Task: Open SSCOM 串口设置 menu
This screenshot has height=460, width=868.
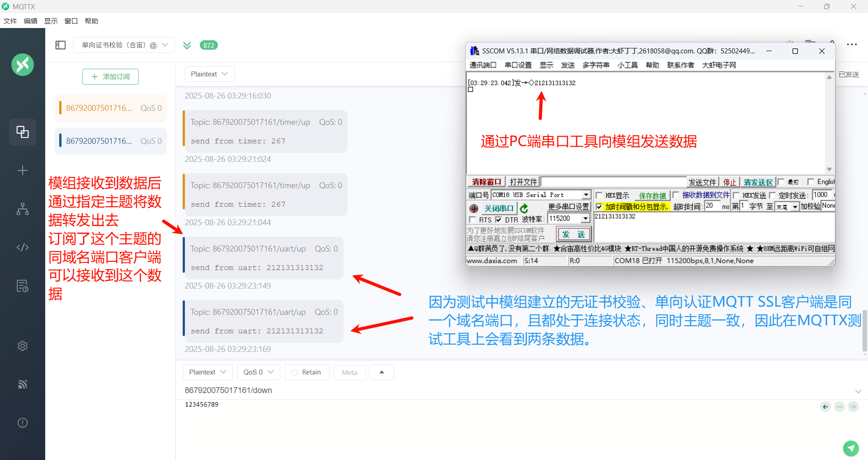Action: point(518,65)
